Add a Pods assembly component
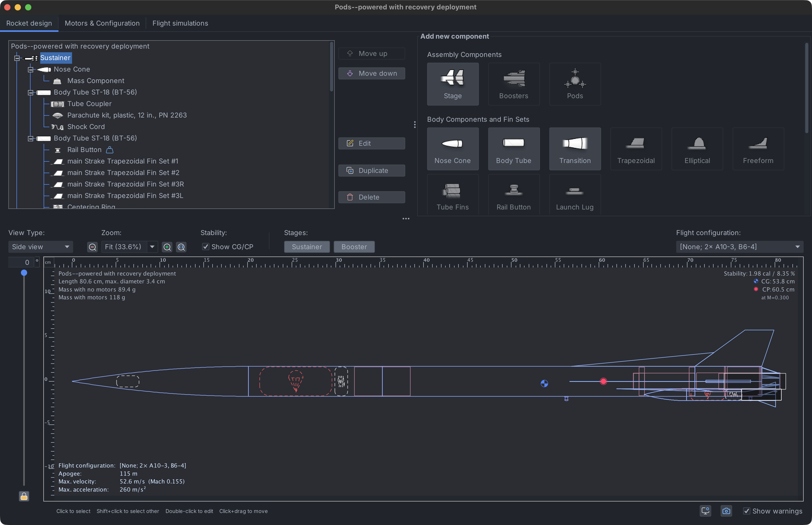 [574, 84]
